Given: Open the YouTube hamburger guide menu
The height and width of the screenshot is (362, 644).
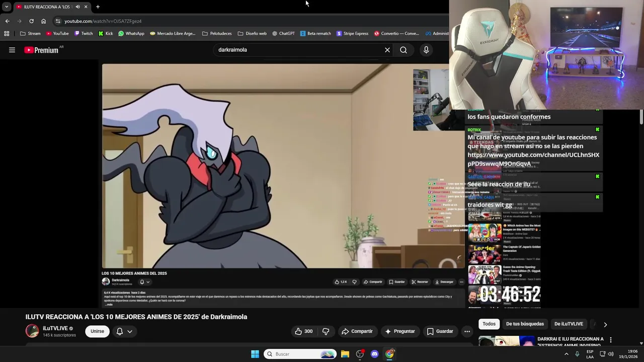Looking at the screenshot, I should 12,50.
